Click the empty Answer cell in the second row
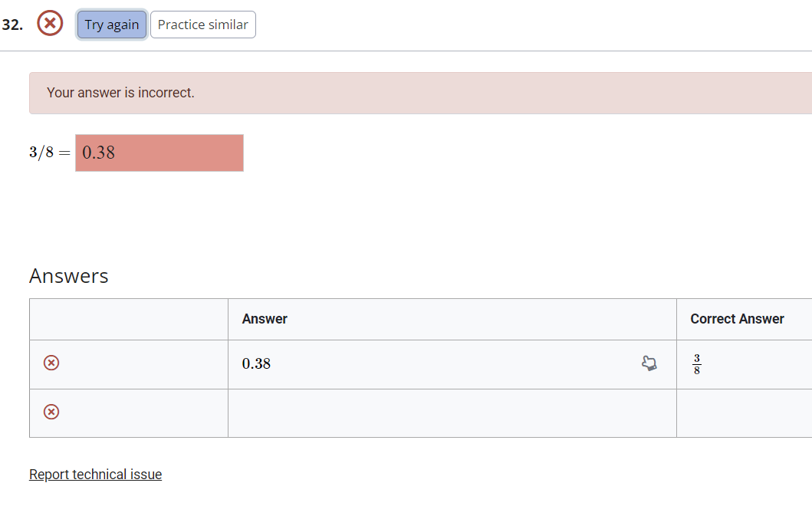812x506 pixels. click(452, 413)
